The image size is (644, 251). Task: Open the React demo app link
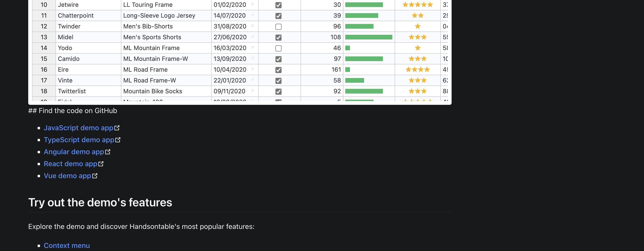pyautogui.click(x=71, y=164)
